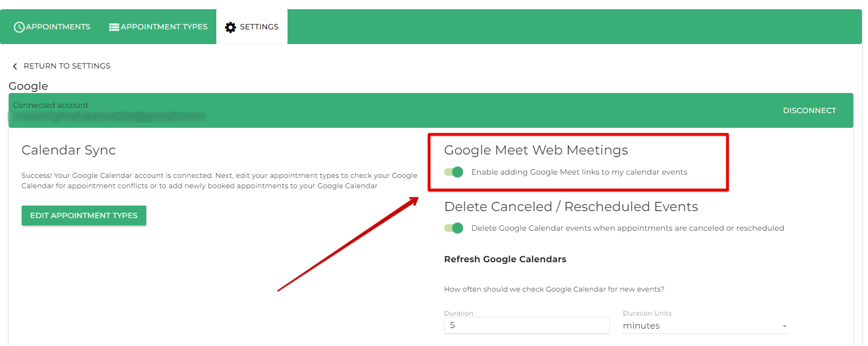
Task: Click the list icon beside Appointment Types
Action: [x=114, y=26]
